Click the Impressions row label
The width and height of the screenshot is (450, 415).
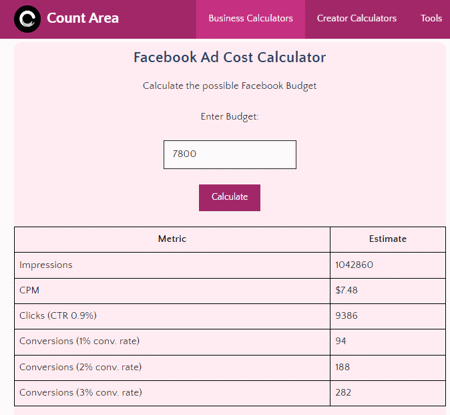[46, 265]
